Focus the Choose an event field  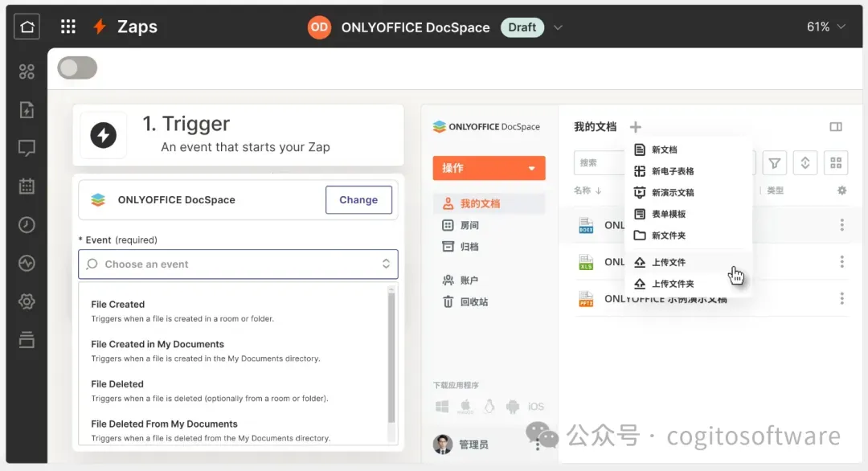238,264
